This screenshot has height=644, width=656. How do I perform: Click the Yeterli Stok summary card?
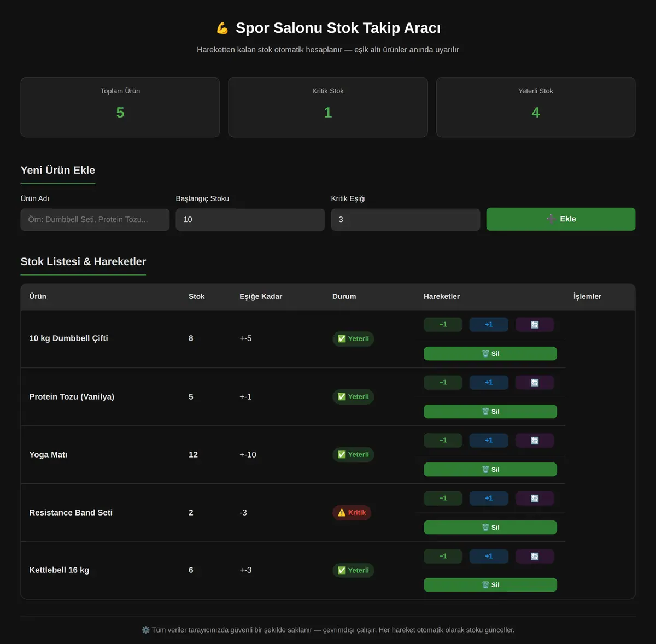point(536,107)
